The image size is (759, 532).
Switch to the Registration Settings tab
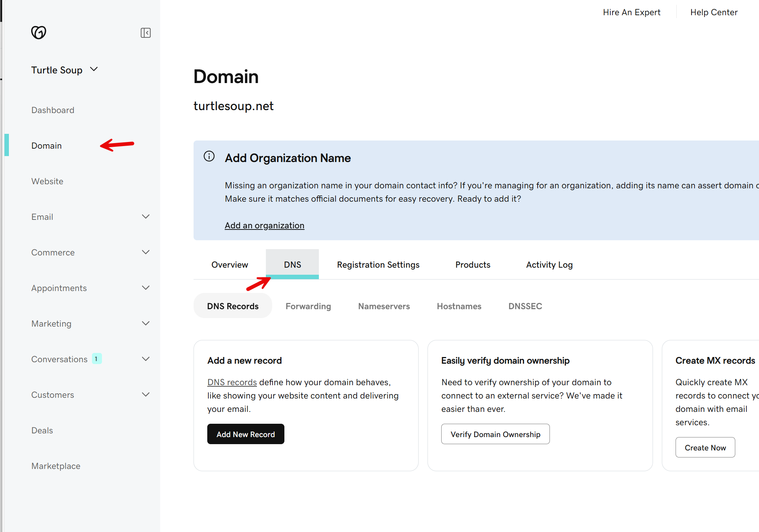click(x=378, y=265)
